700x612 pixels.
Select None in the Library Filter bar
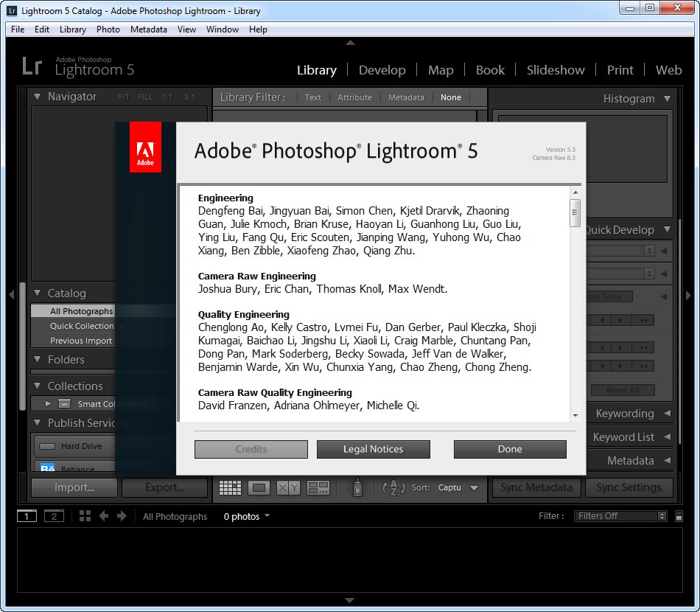pos(451,97)
